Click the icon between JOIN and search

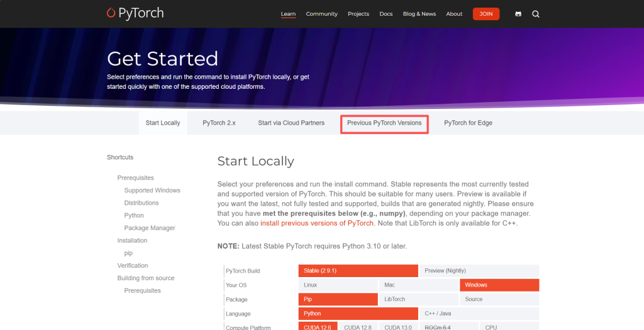(x=518, y=14)
